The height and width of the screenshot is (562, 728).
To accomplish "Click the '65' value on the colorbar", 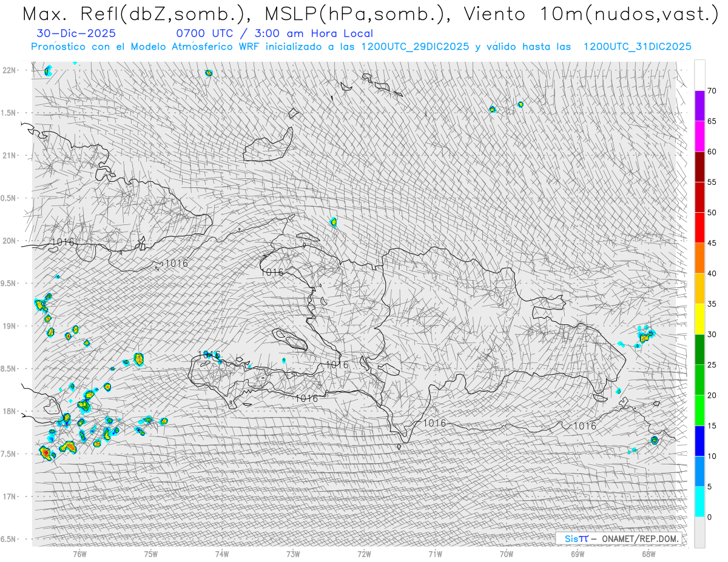I will (x=712, y=121).
